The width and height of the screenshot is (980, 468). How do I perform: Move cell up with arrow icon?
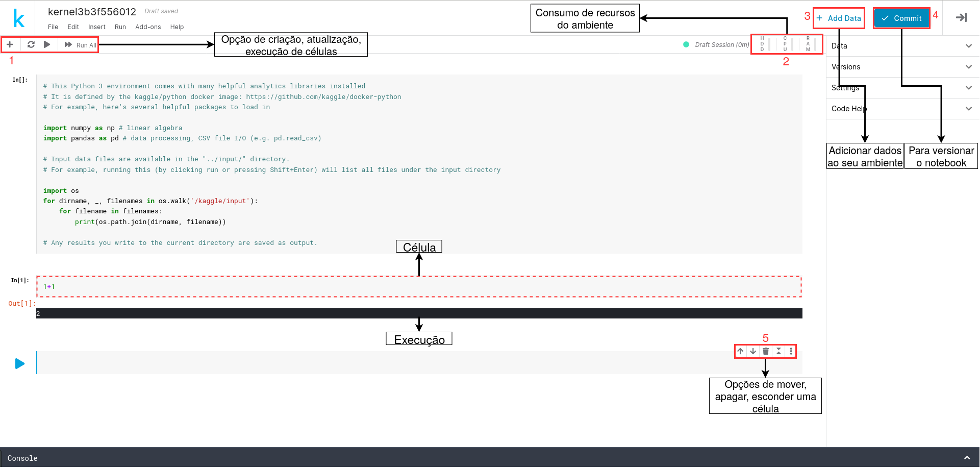[x=740, y=351]
